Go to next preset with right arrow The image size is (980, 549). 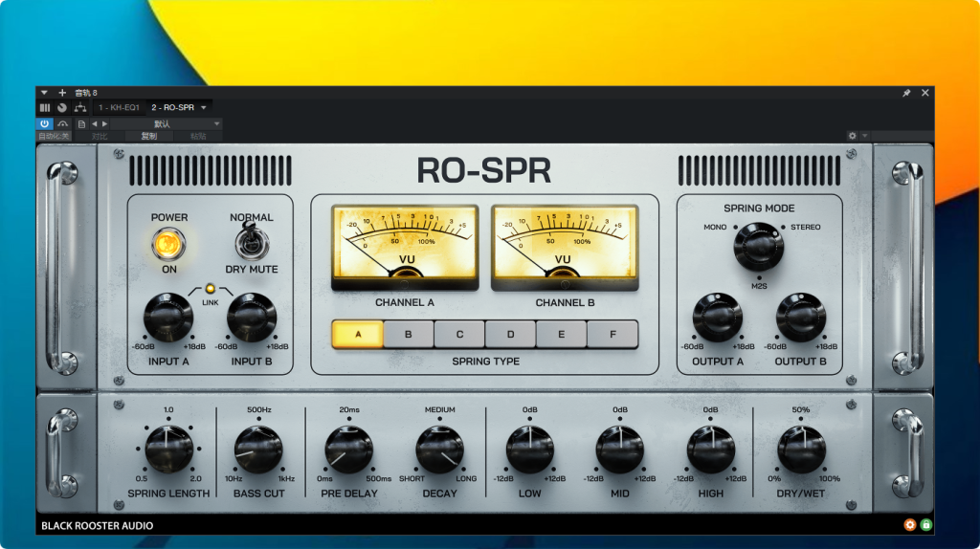tap(104, 123)
